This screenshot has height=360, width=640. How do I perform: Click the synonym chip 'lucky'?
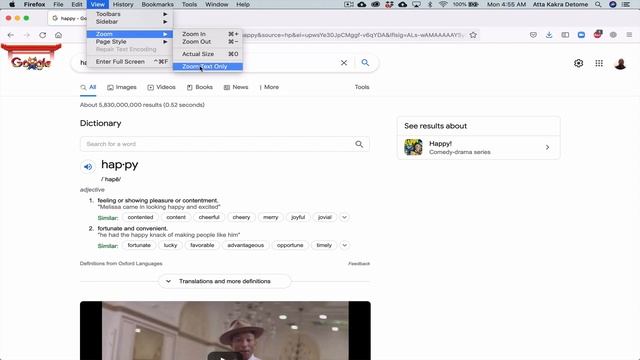170,245
